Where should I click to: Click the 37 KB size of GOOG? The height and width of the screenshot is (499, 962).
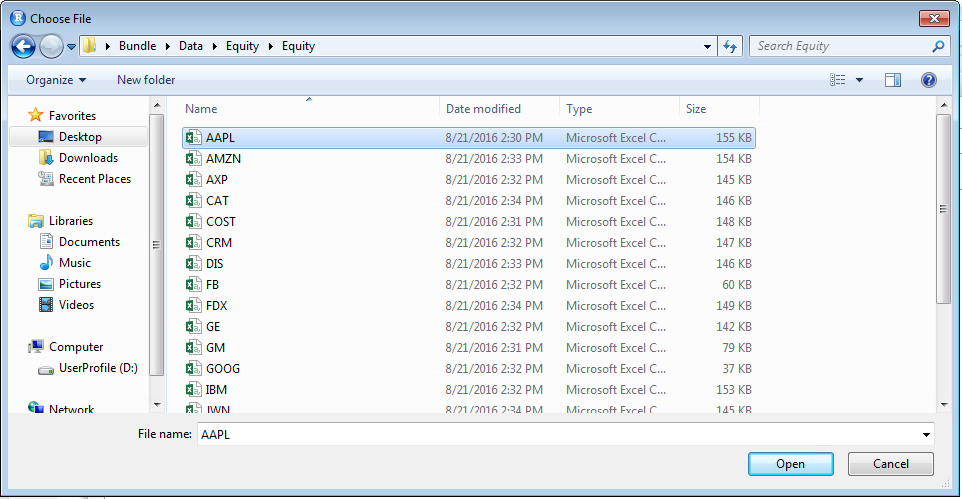pyautogui.click(x=736, y=368)
